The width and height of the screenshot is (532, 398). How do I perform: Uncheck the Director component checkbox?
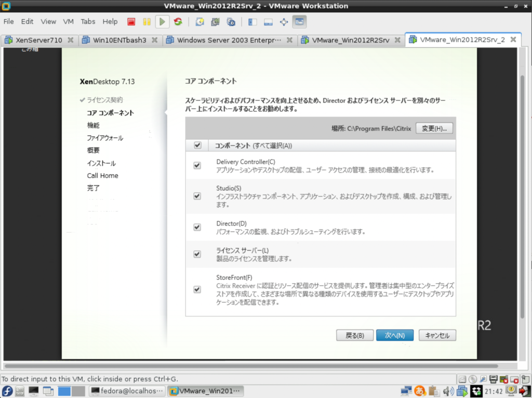[x=197, y=227]
